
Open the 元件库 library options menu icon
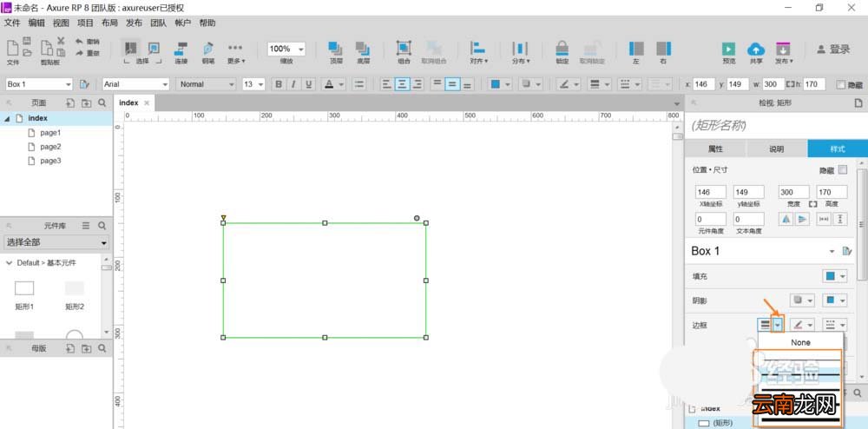point(86,225)
